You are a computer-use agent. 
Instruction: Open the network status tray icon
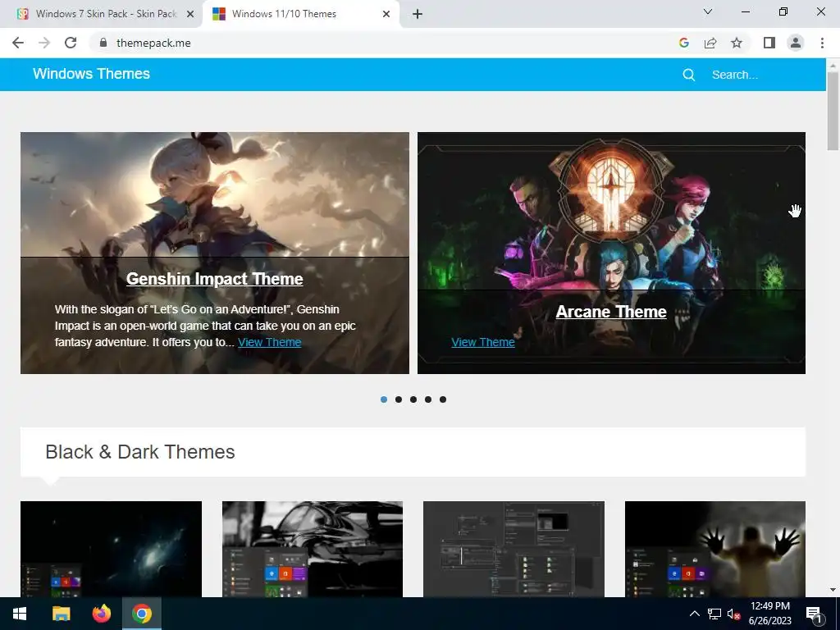tap(714, 614)
